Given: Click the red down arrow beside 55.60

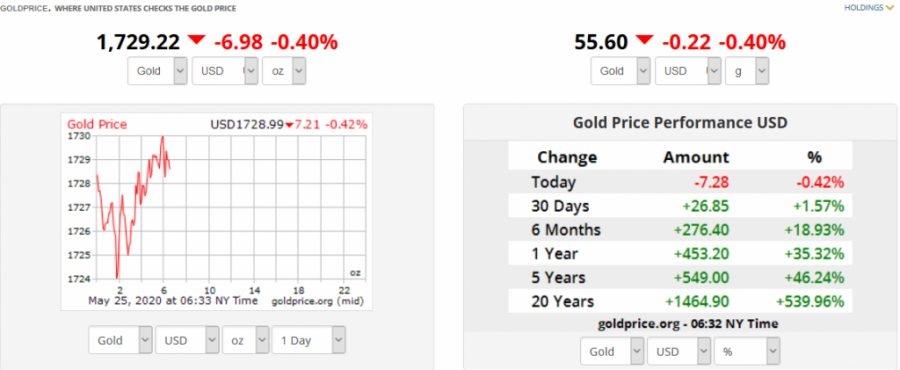Looking at the screenshot, I should 644,41.
